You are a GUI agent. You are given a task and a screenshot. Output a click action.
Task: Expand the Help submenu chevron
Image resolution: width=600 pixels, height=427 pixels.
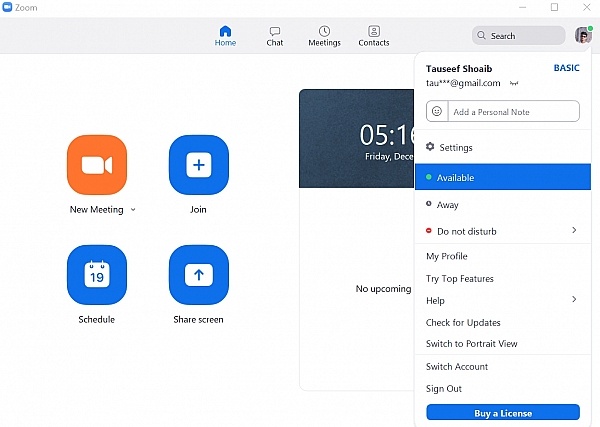pos(574,299)
